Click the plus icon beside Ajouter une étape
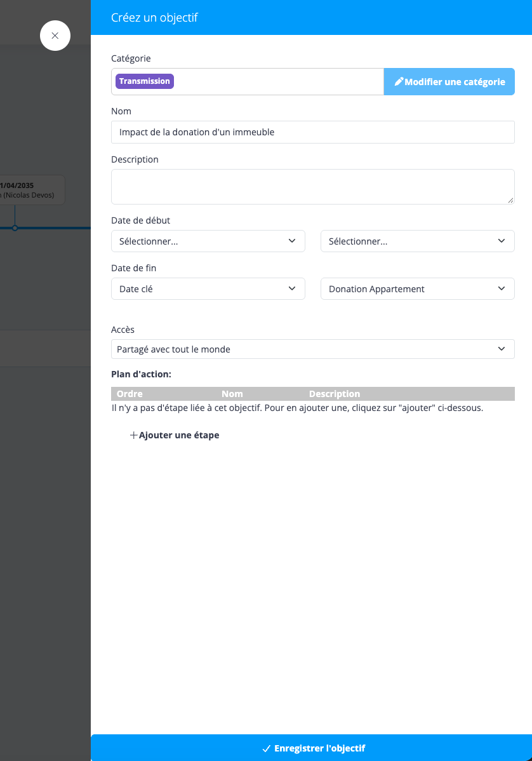Screen dimensions: 532x761 pos(134,435)
